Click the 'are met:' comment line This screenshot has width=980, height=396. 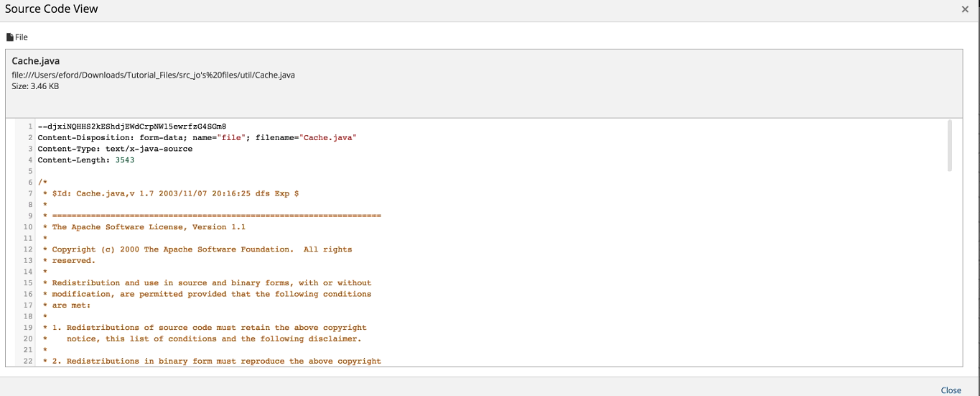click(x=67, y=305)
